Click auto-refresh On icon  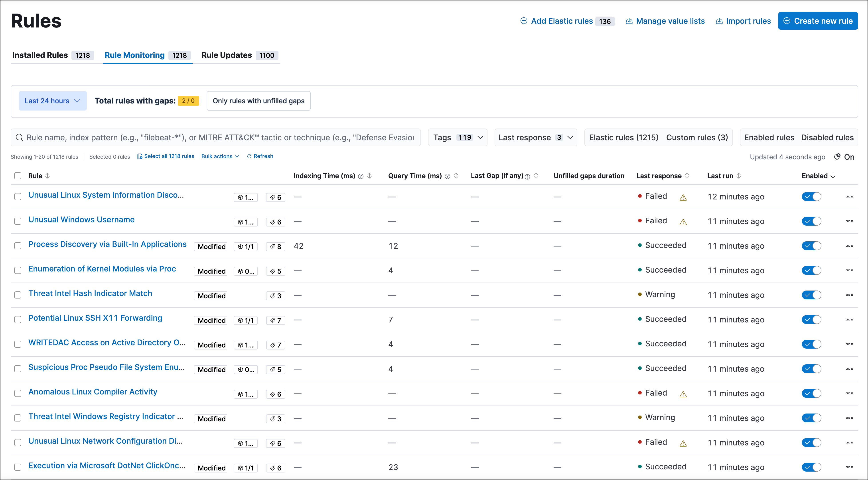(837, 157)
